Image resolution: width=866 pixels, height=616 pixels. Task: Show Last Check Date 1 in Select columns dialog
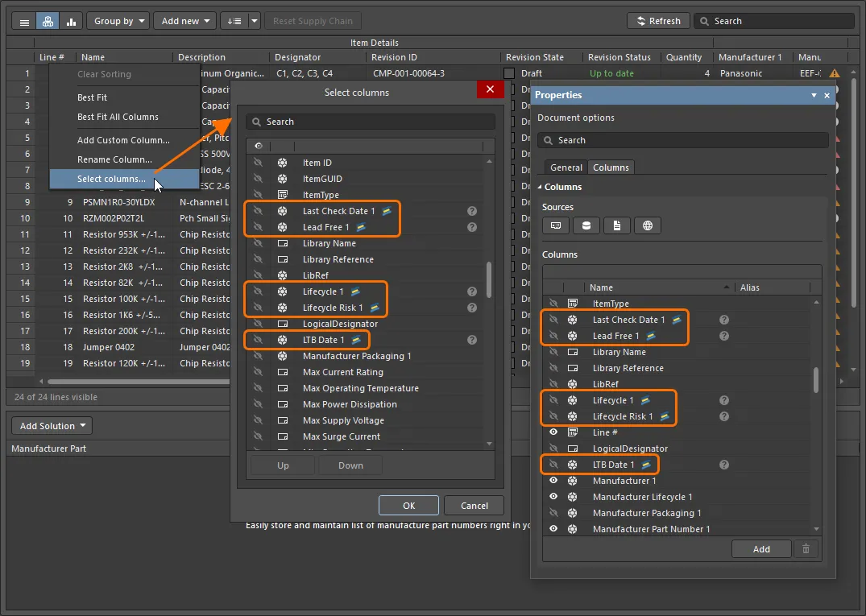[258, 211]
